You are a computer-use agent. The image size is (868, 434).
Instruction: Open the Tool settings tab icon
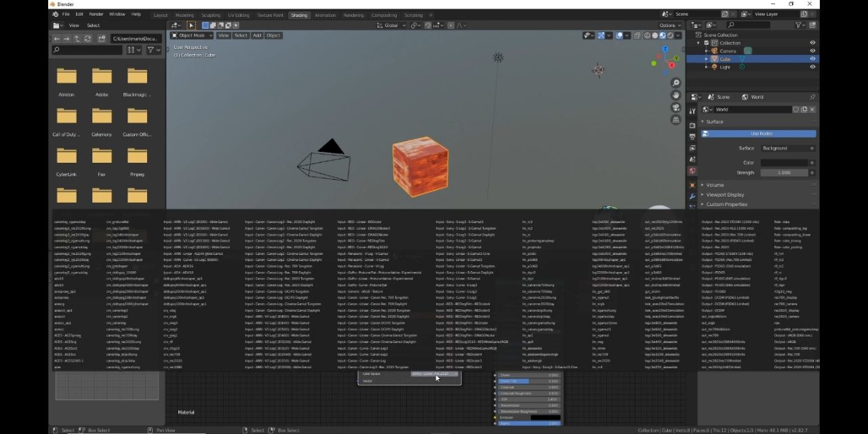coord(692,111)
